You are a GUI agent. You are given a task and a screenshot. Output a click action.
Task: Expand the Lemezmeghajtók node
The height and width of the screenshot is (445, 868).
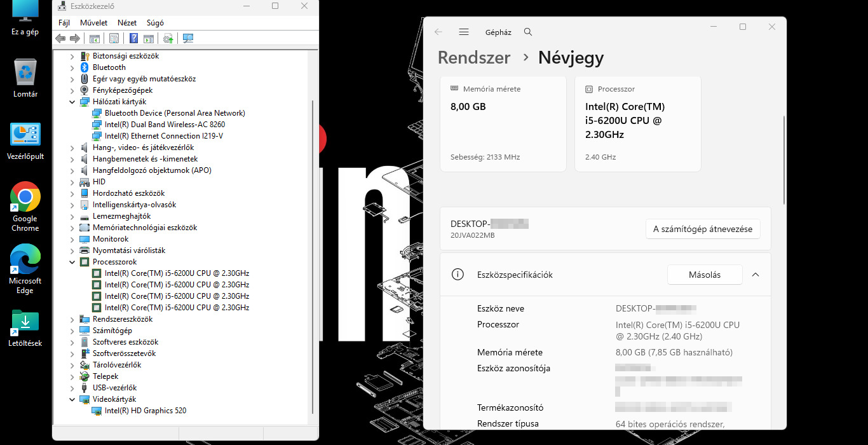point(72,216)
